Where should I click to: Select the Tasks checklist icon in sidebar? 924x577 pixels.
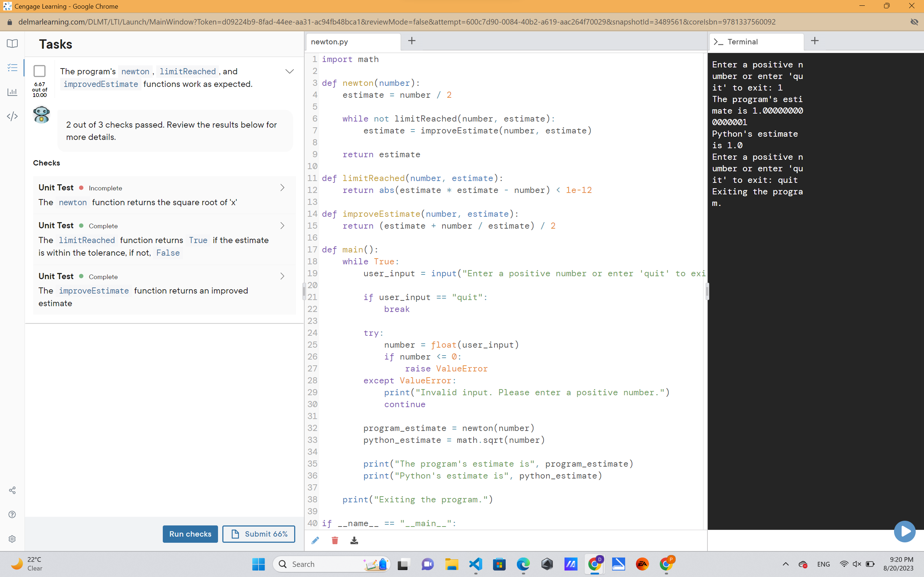coord(12,67)
